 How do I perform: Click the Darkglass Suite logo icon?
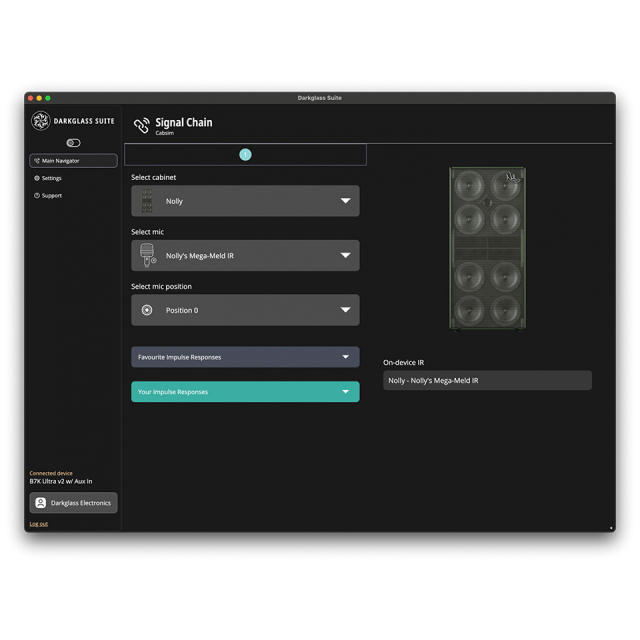click(41, 121)
